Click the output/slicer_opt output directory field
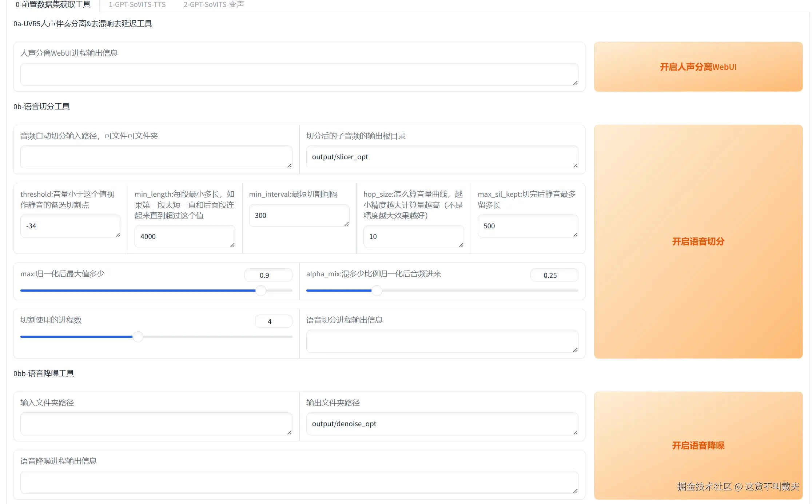The height and width of the screenshot is (504, 812). pyautogui.click(x=442, y=157)
